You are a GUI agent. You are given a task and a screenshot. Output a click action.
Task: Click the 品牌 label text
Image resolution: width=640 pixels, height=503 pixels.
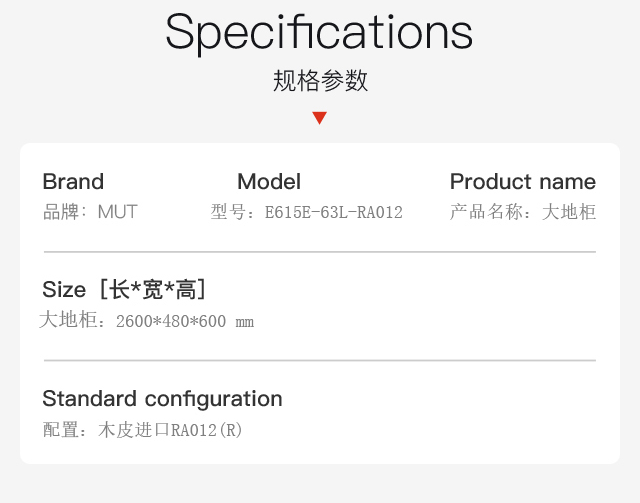[60, 212]
